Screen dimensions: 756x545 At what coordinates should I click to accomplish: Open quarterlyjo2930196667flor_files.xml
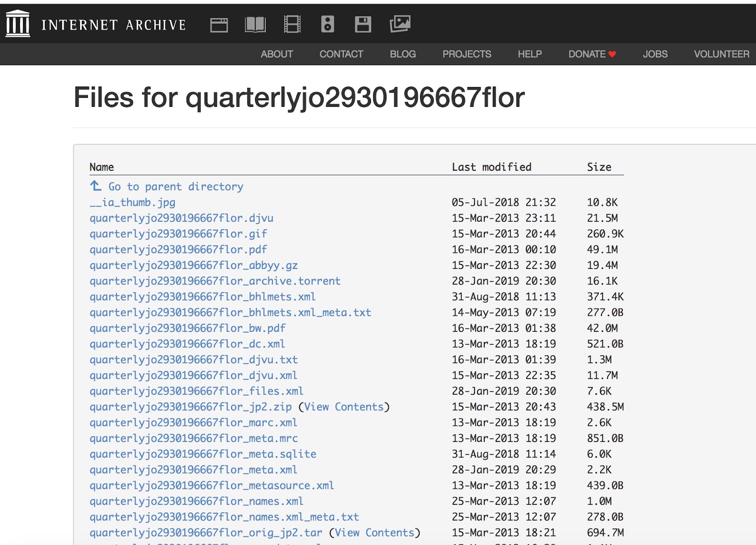(197, 391)
